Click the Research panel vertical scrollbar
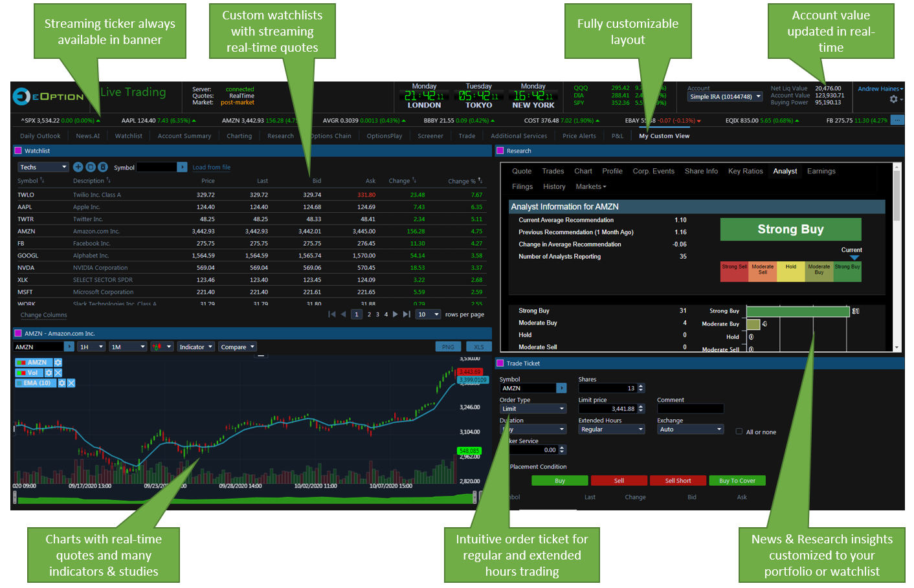This screenshot has width=914, height=588. click(897, 257)
